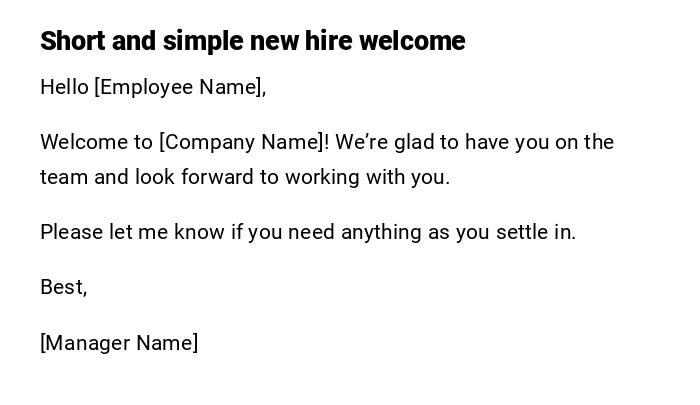Click the word 'working' in the body text
The height and width of the screenshot is (405, 700).
[321, 177]
